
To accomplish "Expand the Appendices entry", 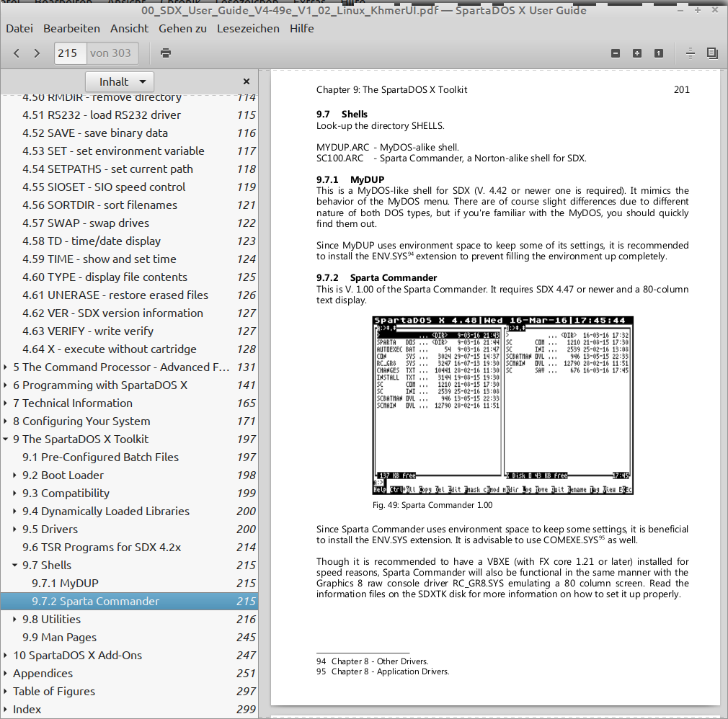I will click(5, 674).
